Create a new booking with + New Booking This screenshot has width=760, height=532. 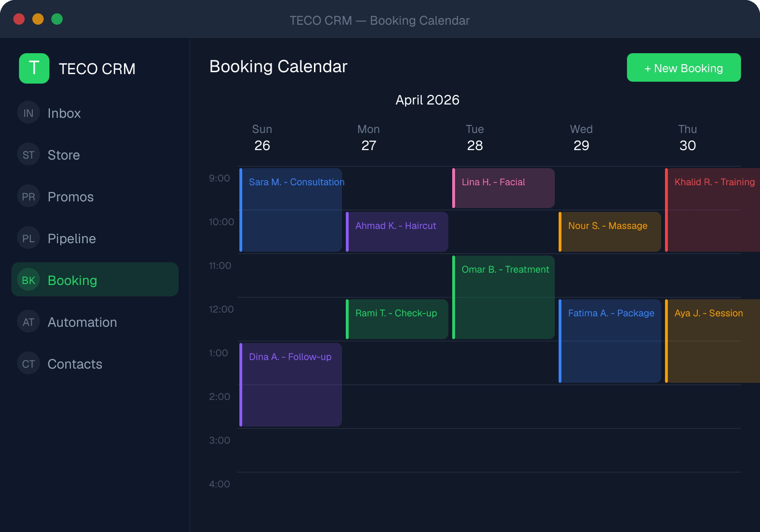tap(684, 67)
